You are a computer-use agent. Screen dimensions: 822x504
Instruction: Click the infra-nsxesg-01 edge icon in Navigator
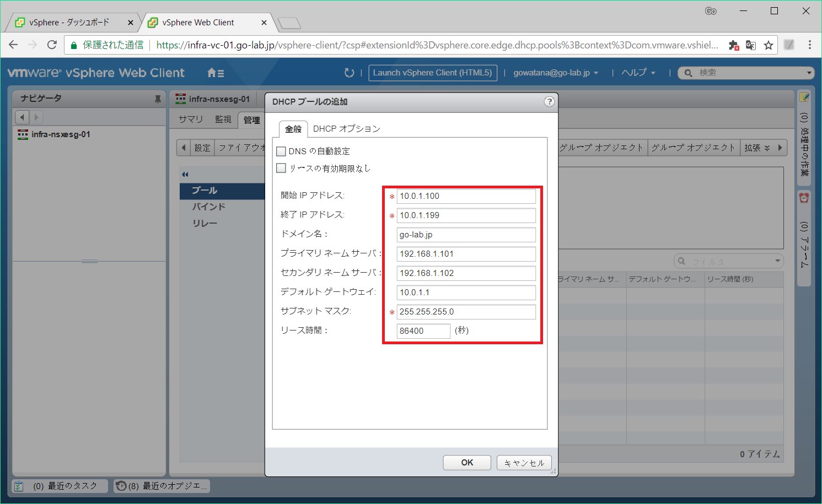pyautogui.click(x=23, y=134)
